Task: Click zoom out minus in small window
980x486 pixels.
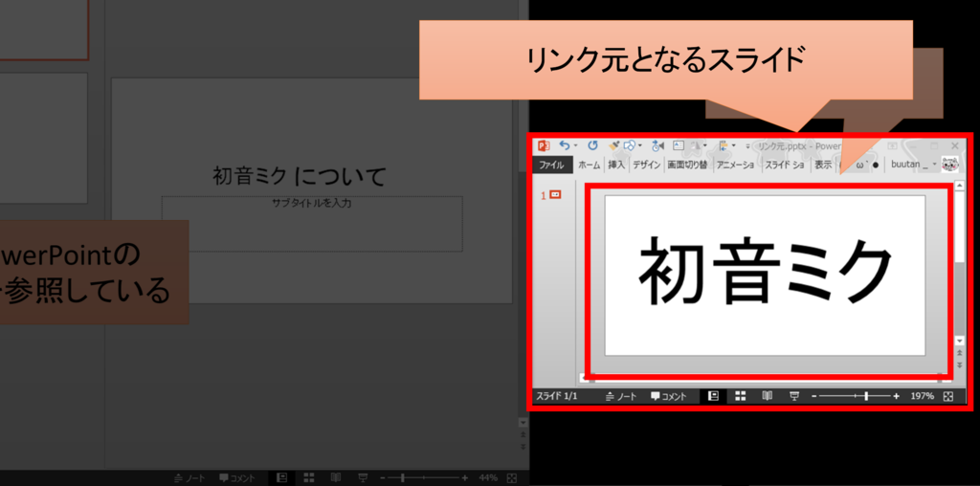Action: [813, 396]
